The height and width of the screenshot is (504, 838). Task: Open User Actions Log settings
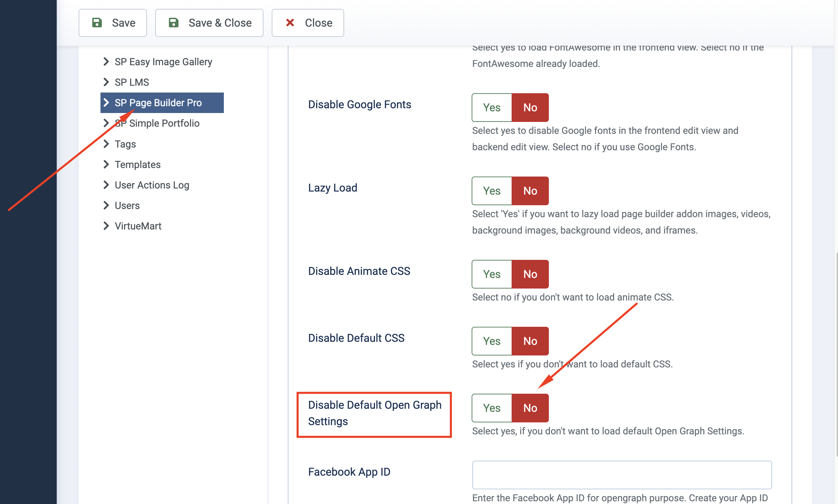152,185
